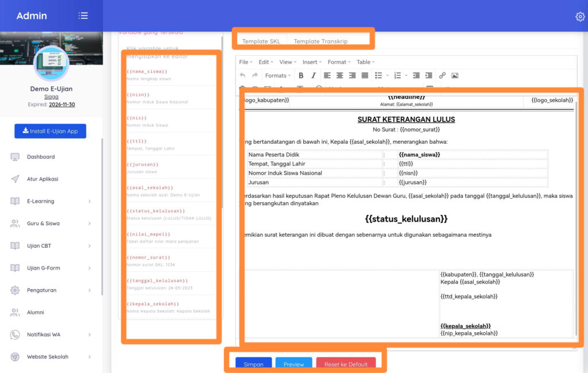Open the settings gear in top bar
The height and width of the screenshot is (373, 588).
point(580,17)
